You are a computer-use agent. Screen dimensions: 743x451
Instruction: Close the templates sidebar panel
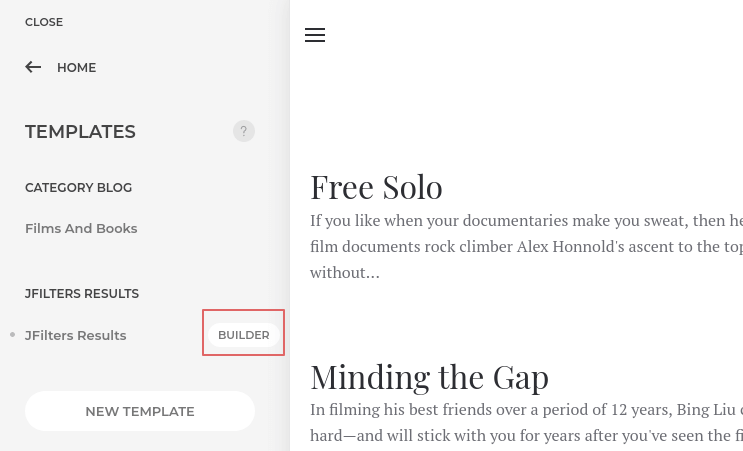44,22
